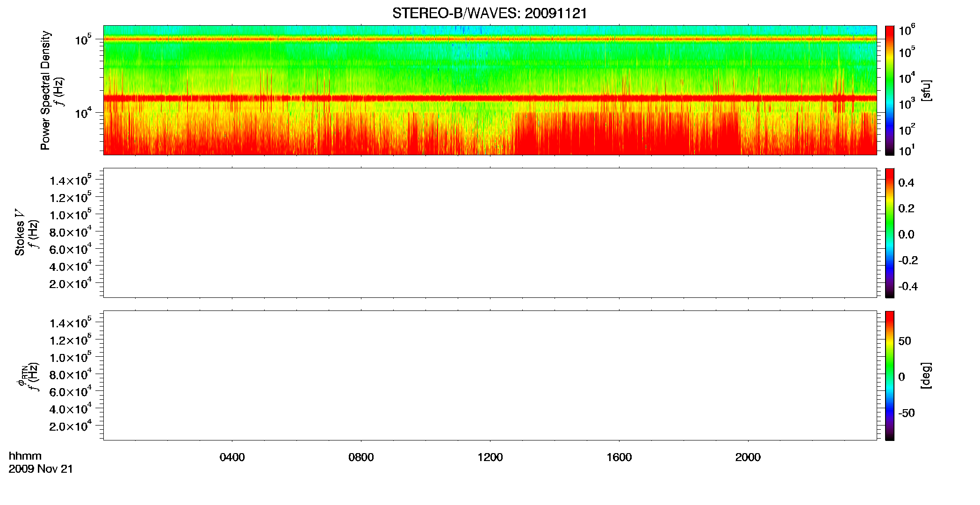
Task: Select the 0800 time axis label
Action: point(361,457)
